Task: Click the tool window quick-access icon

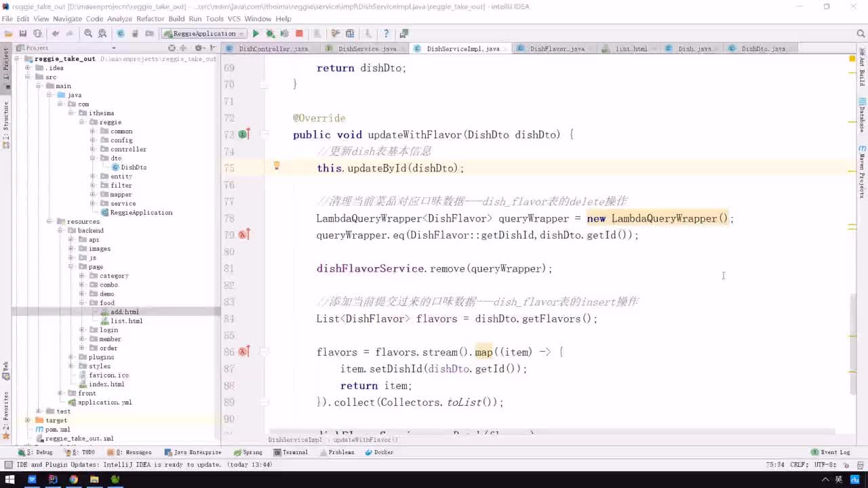Action: (7, 464)
